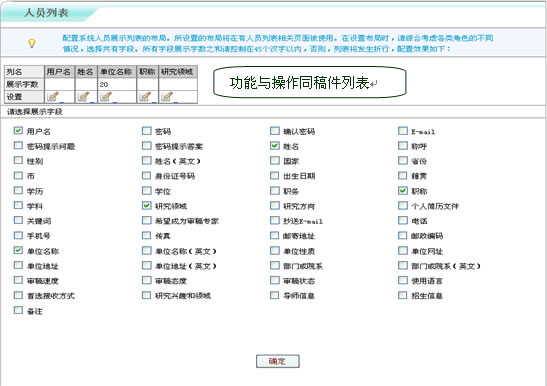Click the edit icon under 姓名 column
Screen dimensions: 547x386
(x=83, y=96)
